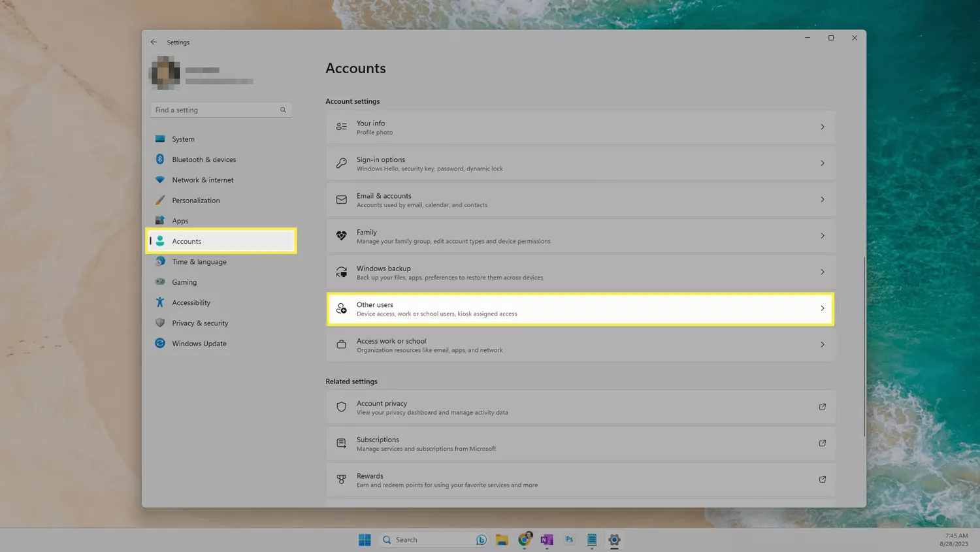Launch Photoshop from the taskbar
The image size is (980, 552).
[x=569, y=540]
